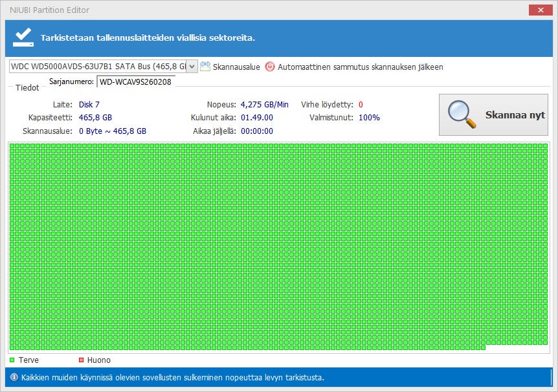Click the Virhe löydetty value 0
Image resolution: width=558 pixels, height=392 pixels.
pyautogui.click(x=361, y=105)
